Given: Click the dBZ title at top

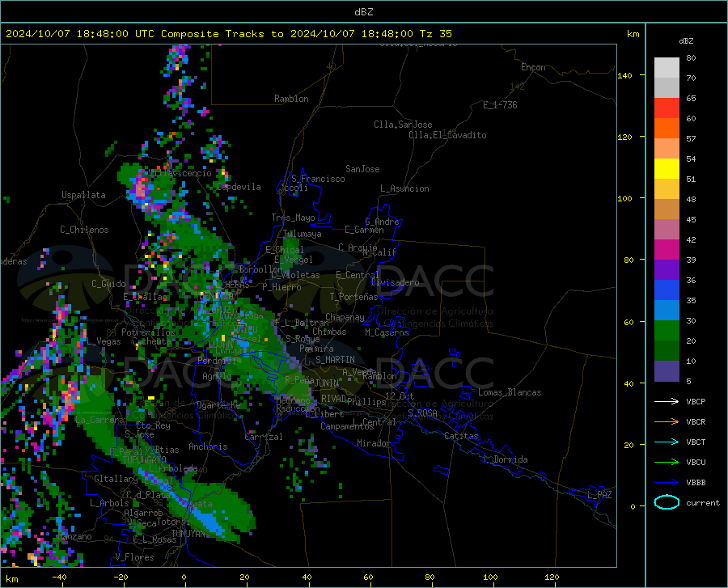Looking at the screenshot, I should tap(363, 12).
